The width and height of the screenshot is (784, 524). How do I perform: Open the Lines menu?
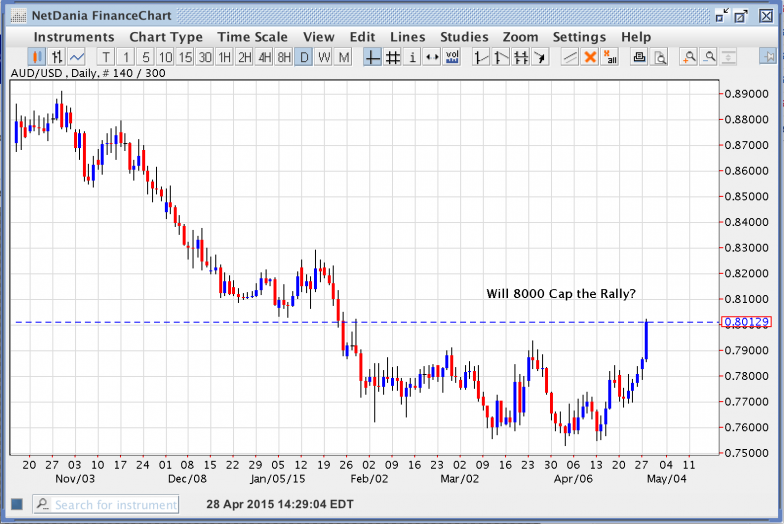pos(408,37)
